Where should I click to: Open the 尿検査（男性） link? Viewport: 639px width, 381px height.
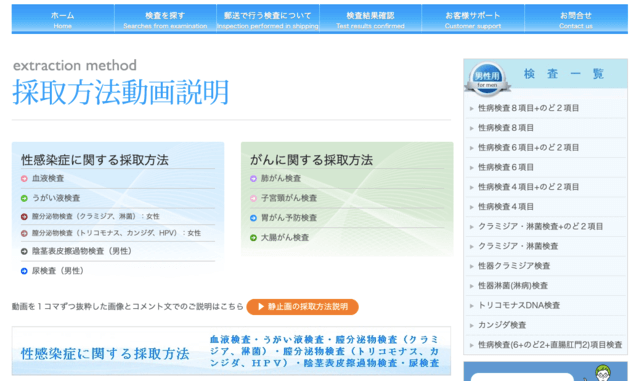coord(58,271)
